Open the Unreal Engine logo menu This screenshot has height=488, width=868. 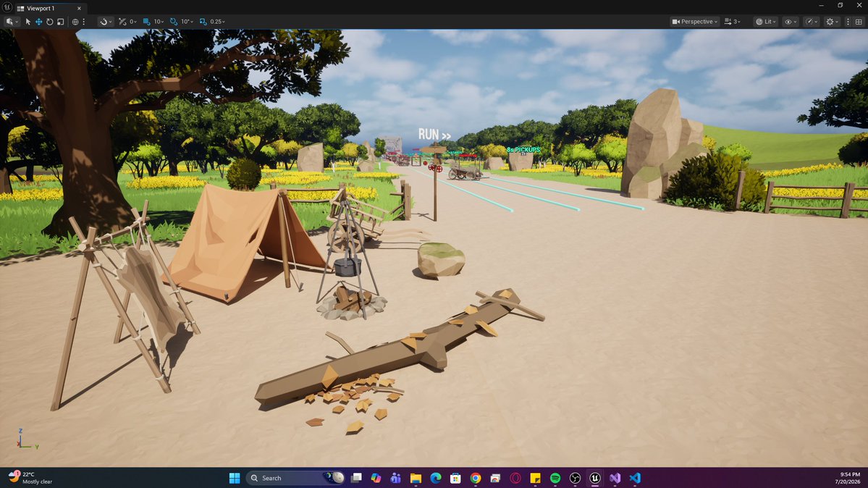tap(7, 7)
